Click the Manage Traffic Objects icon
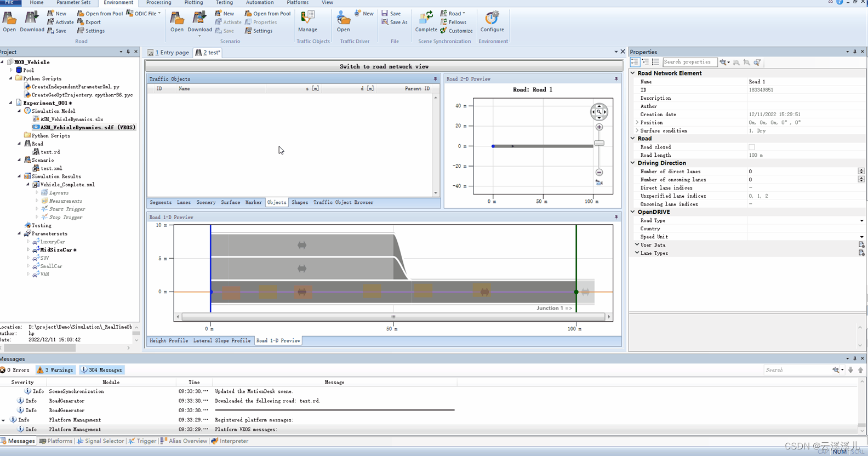 tap(307, 22)
